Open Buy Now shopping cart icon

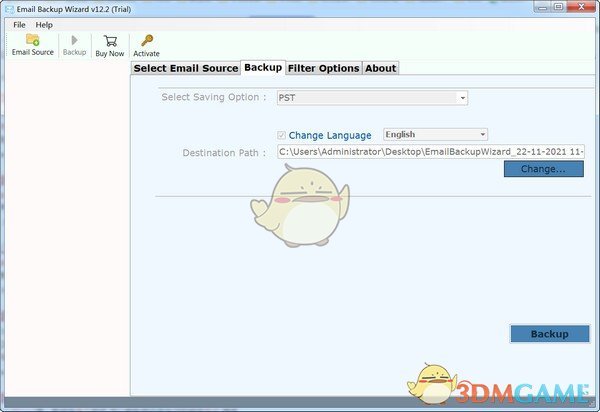pos(110,41)
